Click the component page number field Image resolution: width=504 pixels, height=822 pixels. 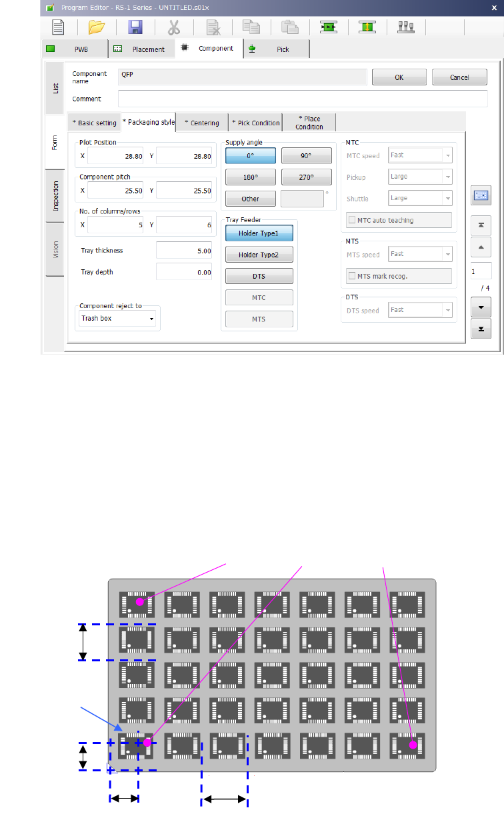481,271
